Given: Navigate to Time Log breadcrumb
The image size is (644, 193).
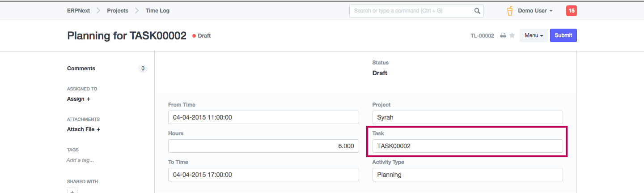Looking at the screenshot, I should (157, 11).
